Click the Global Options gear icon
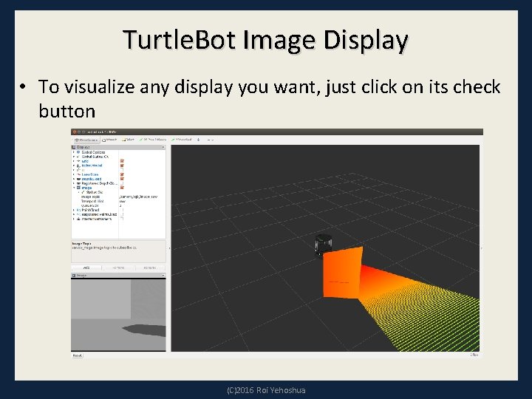Image resolution: width=532 pixels, height=399 pixels. point(79,152)
